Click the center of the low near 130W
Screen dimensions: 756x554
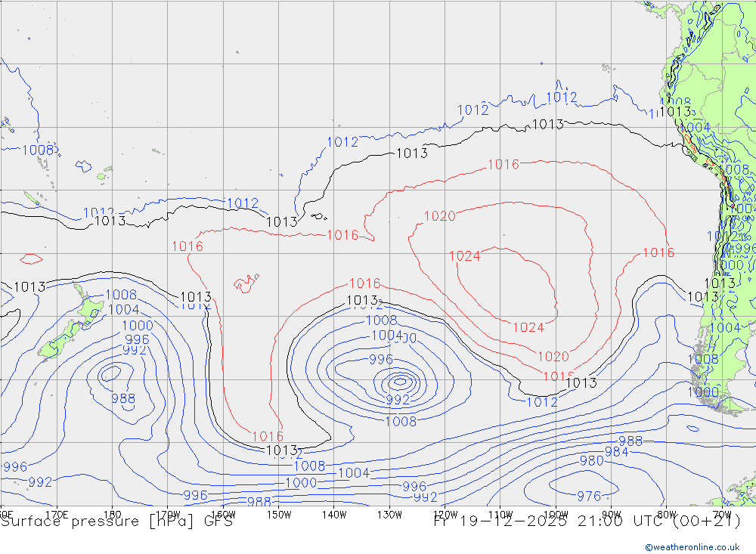pyautogui.click(x=398, y=382)
